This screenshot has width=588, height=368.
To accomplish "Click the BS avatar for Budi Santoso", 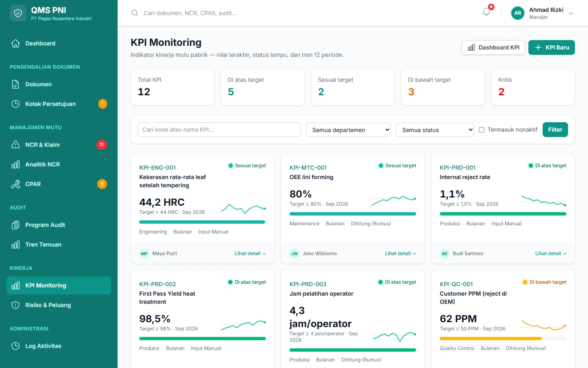I will (445, 254).
